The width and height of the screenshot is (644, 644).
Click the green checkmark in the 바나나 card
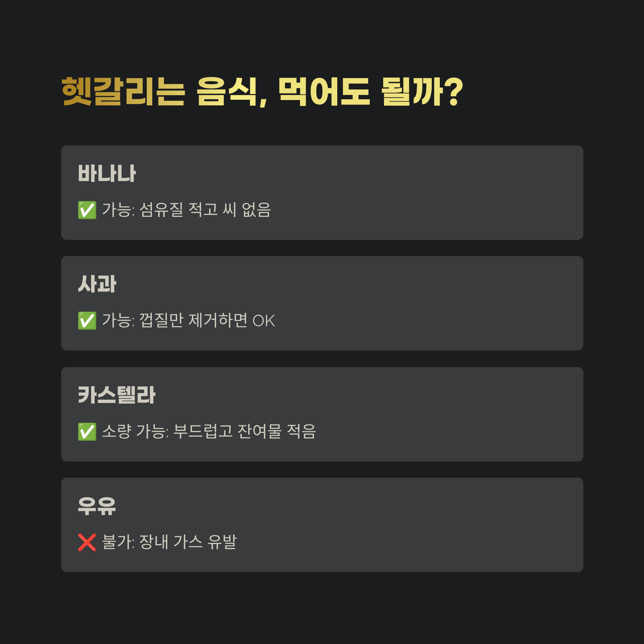point(87,210)
